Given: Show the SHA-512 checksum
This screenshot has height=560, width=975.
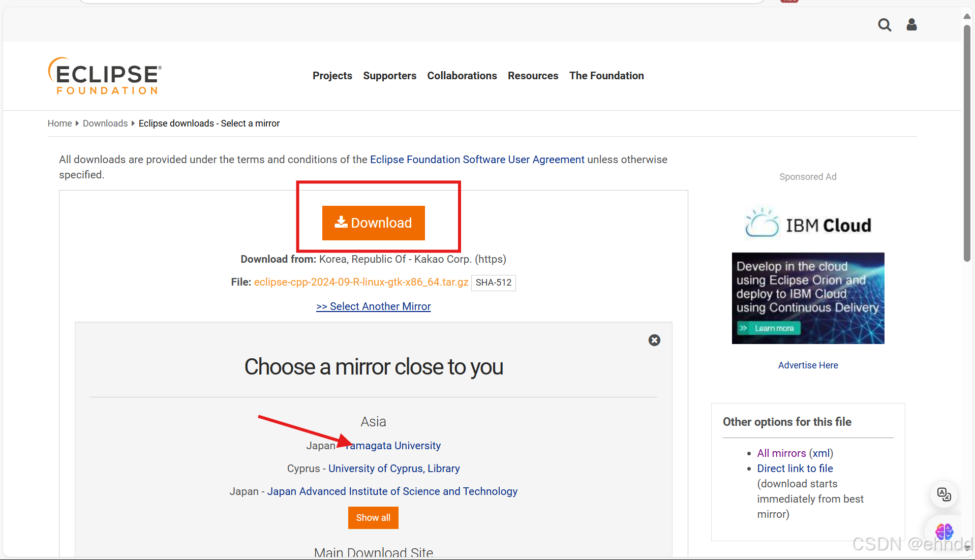Looking at the screenshot, I should pyautogui.click(x=494, y=283).
